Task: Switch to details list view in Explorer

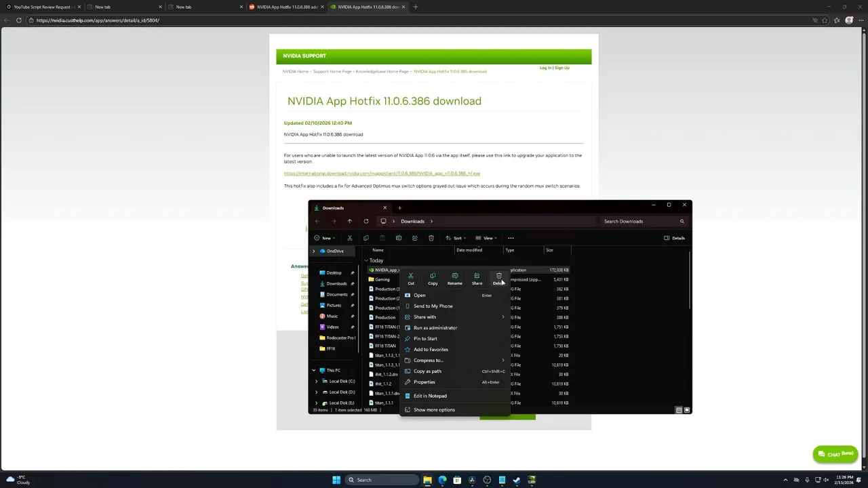Action: [679, 410]
